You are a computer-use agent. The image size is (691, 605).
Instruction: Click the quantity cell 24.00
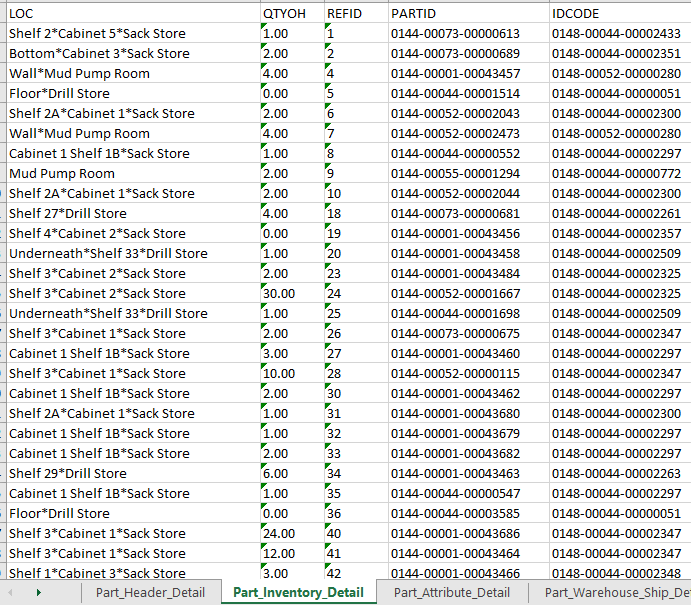[292, 533]
